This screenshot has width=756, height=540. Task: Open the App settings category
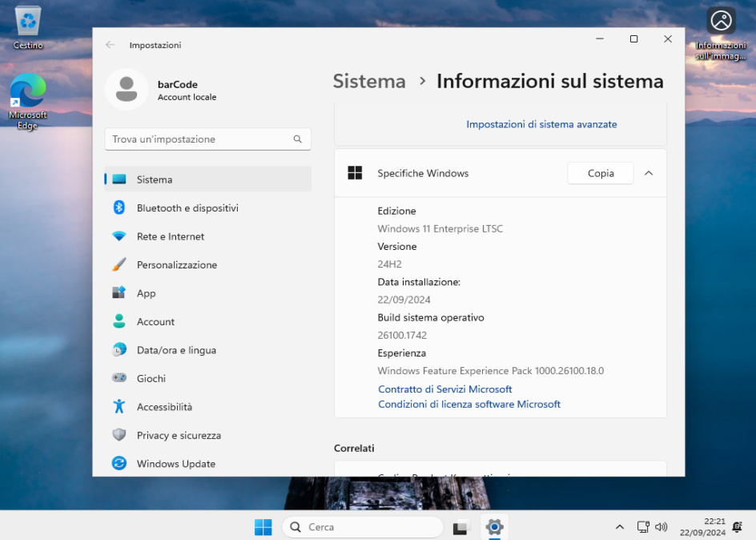tap(207, 293)
